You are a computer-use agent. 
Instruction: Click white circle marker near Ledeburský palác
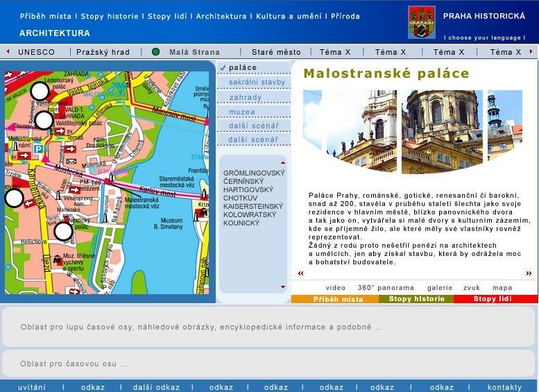pos(40,91)
